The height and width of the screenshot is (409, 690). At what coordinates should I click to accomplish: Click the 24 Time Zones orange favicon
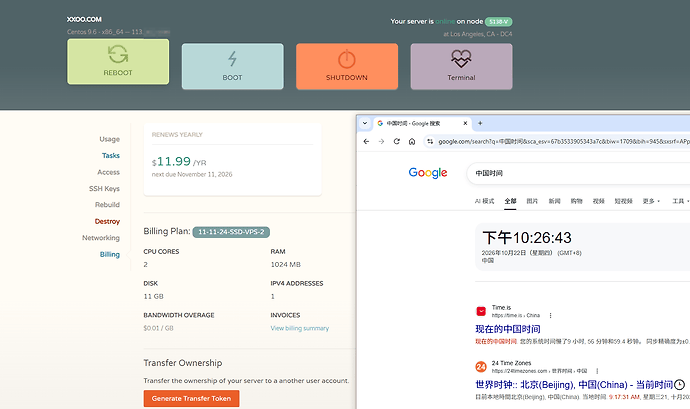481,367
